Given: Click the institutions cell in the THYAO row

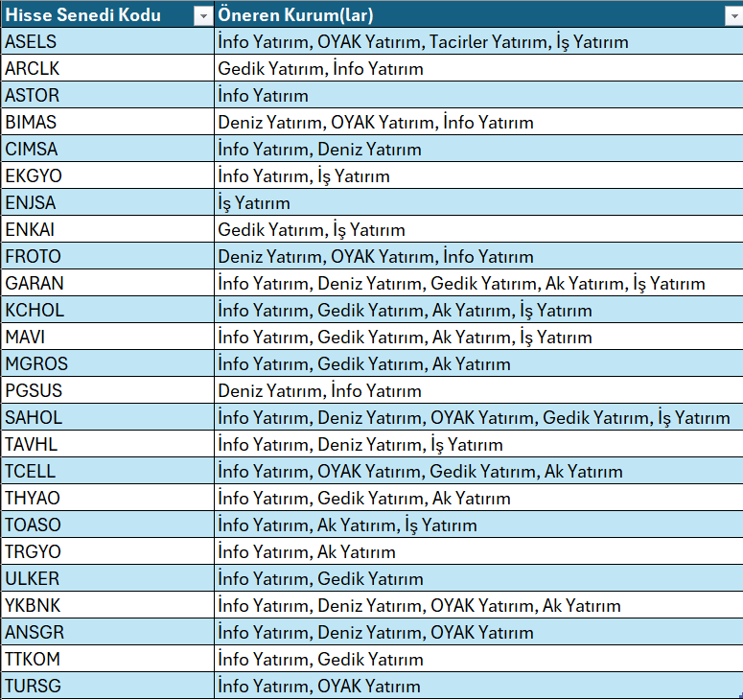Looking at the screenshot, I should coord(478,497).
